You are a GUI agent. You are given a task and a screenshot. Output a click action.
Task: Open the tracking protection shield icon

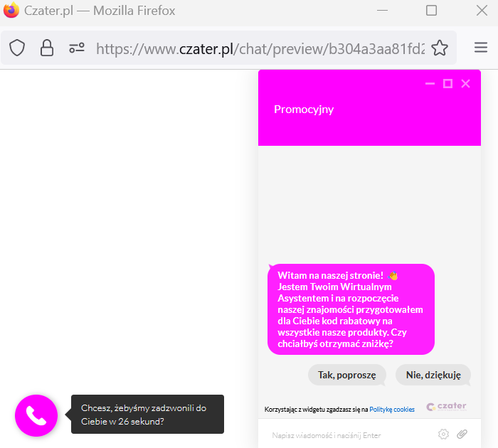click(x=17, y=48)
